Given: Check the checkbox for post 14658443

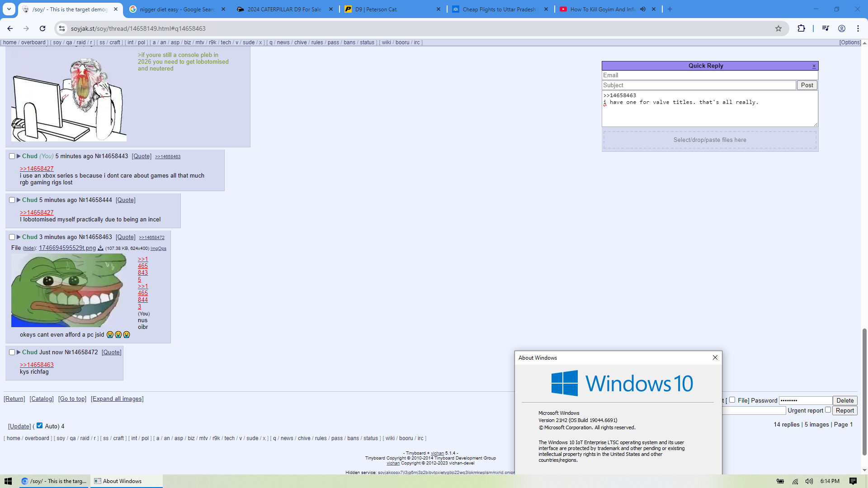Looking at the screenshot, I should (12, 156).
